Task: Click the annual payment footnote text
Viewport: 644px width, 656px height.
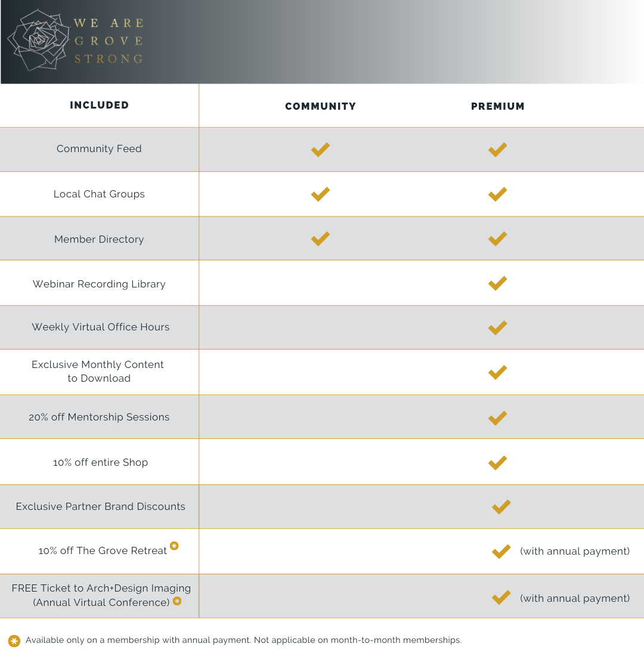Action: [x=243, y=640]
